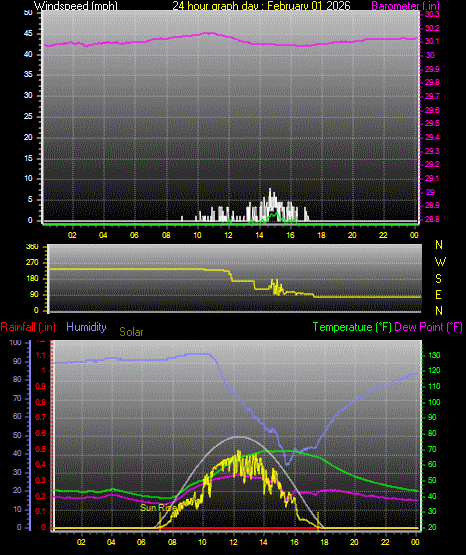Screen dimensions: 466x555
Task: Click the 45 mph windspeed scale value
Action: (x=28, y=34)
